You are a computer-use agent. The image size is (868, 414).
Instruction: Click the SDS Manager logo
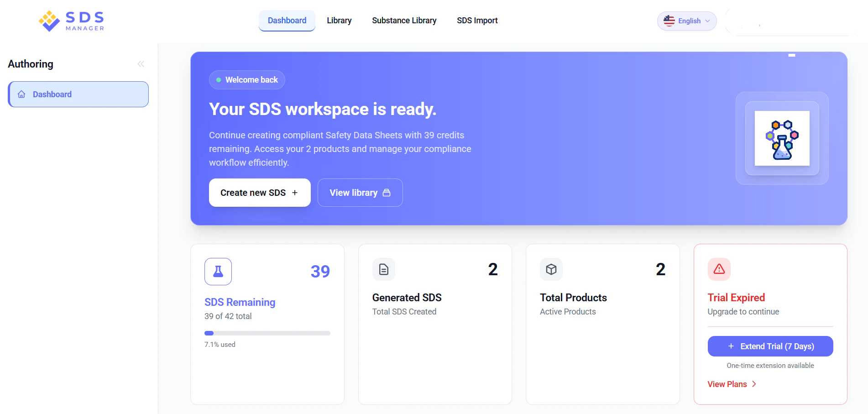coord(71,21)
